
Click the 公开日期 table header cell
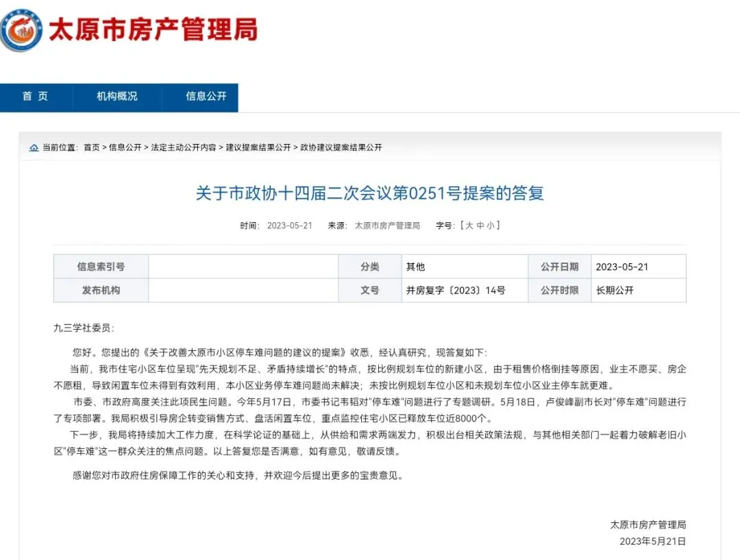pos(560,267)
